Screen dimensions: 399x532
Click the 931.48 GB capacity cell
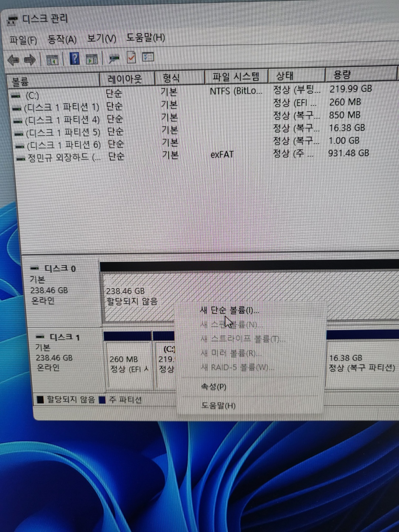click(348, 153)
